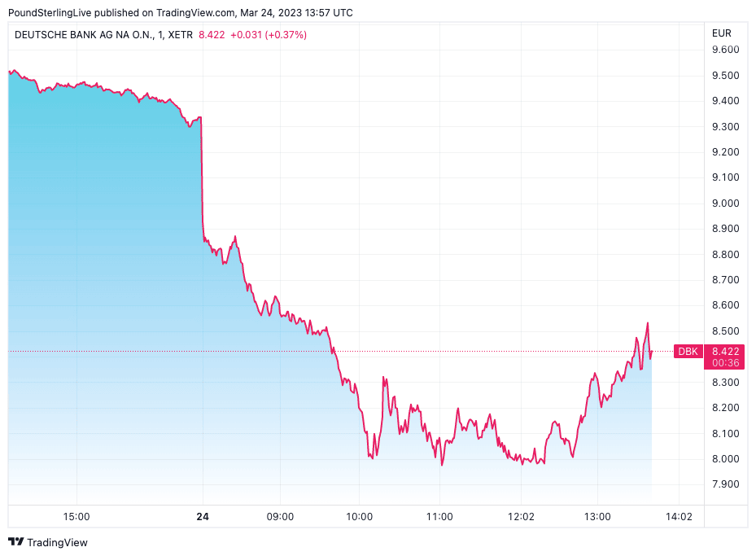Image resolution: width=756 pixels, height=556 pixels.
Task: Click the 24 date marker on time axis
Action: (x=203, y=516)
